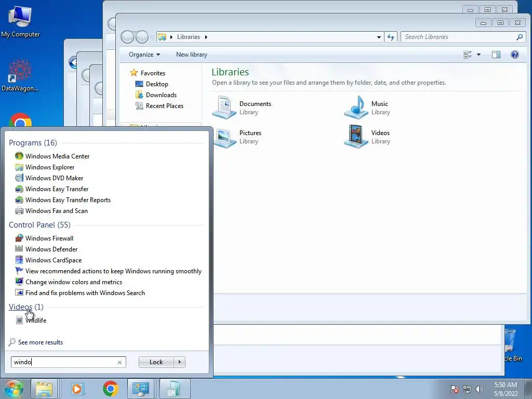Select the My Computer desktop icon

tap(20, 21)
